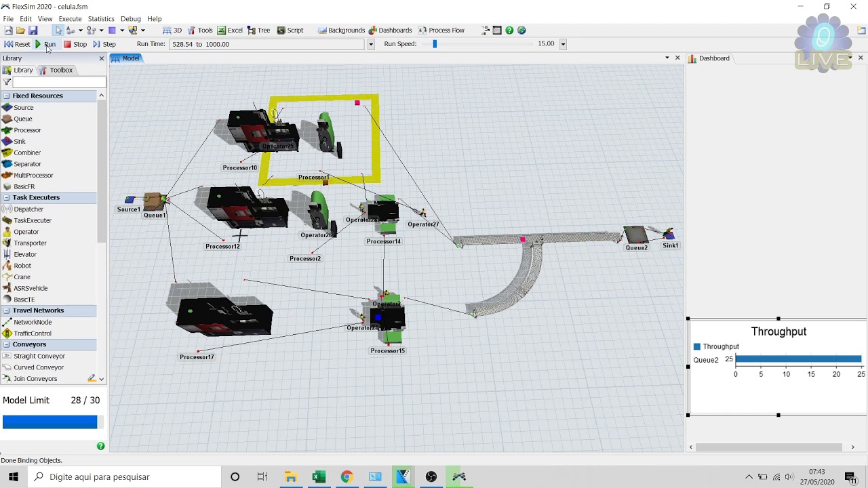The image size is (868, 488).
Task: Open the Run Speed dropdown arrow
Action: click(x=563, y=44)
